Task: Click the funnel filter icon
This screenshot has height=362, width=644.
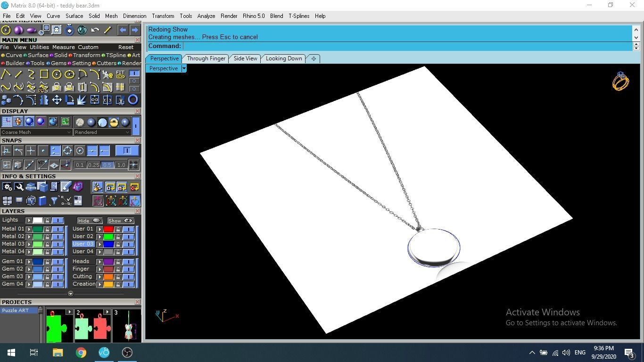Action: click(x=54, y=201)
